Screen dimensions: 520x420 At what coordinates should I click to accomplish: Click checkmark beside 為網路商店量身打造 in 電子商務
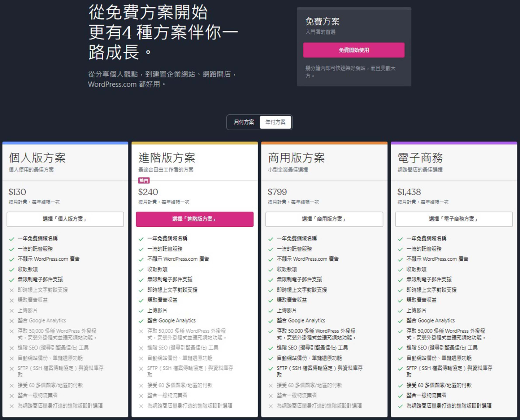(400, 406)
